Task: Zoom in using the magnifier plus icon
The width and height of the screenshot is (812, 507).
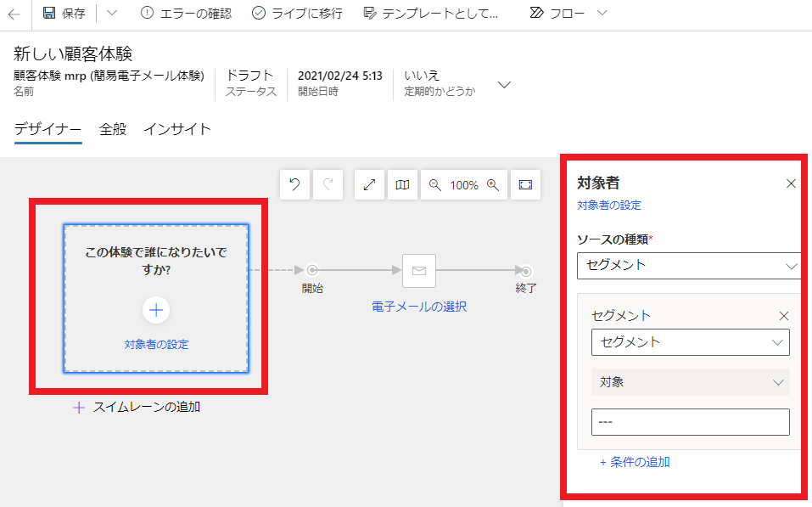Action: pyautogui.click(x=493, y=184)
